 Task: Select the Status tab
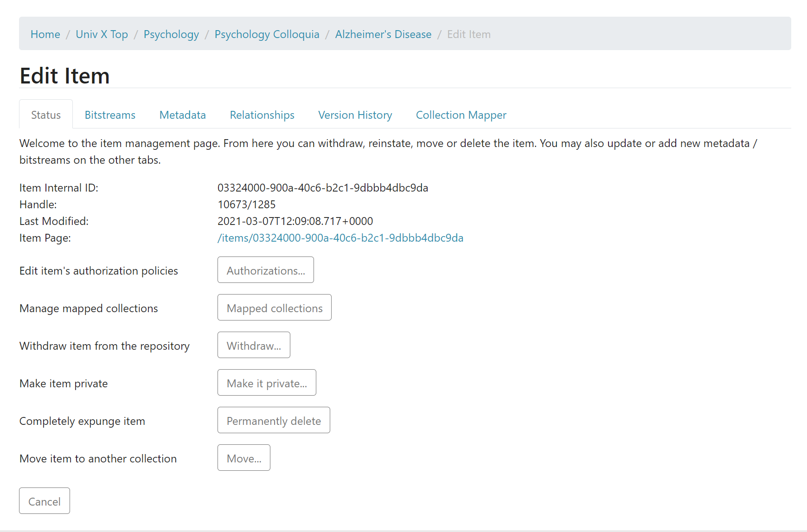46,115
